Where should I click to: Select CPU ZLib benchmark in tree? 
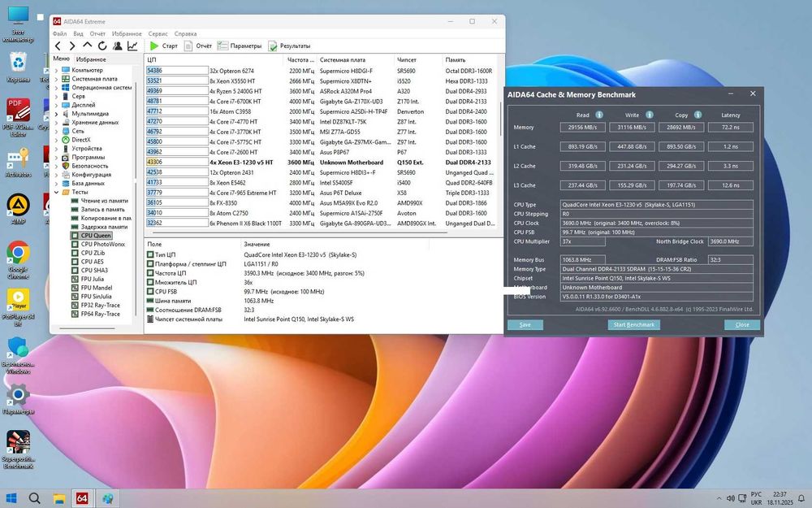pyautogui.click(x=88, y=253)
